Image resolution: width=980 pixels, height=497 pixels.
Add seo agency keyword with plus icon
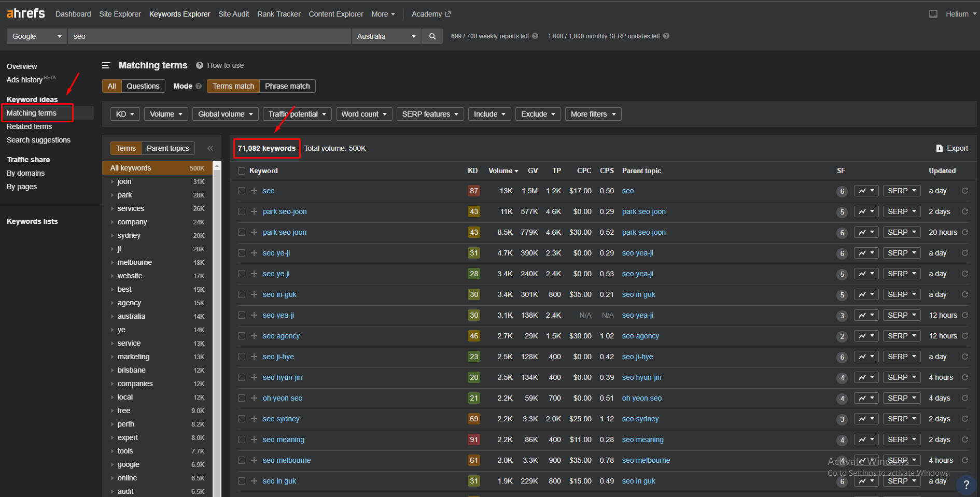[x=254, y=336]
